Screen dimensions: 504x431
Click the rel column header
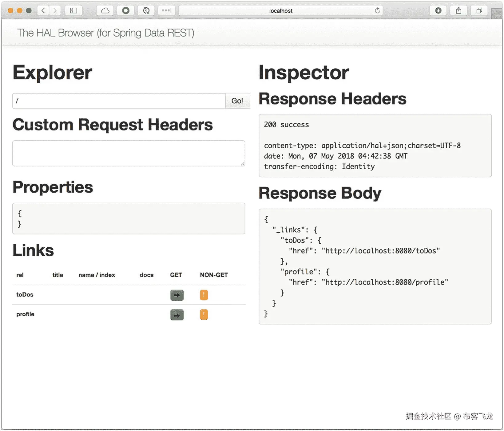pos(20,275)
